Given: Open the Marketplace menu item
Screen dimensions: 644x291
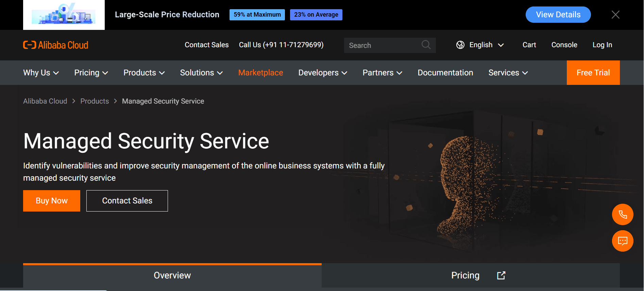Looking at the screenshot, I should click(x=261, y=73).
